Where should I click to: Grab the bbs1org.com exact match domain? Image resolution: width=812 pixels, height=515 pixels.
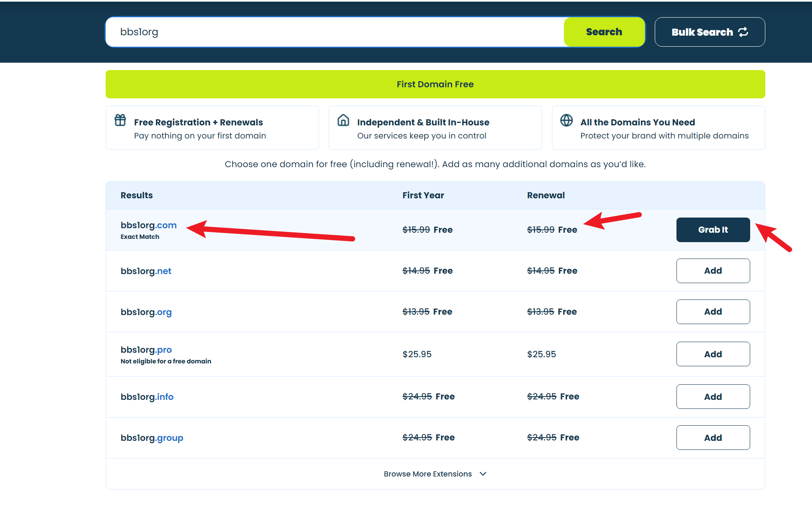pyautogui.click(x=713, y=230)
